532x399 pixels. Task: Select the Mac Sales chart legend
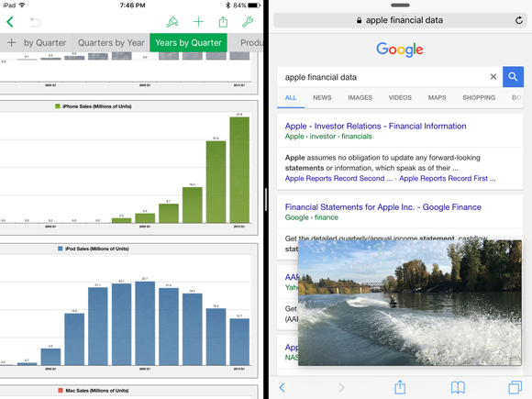tap(94, 391)
